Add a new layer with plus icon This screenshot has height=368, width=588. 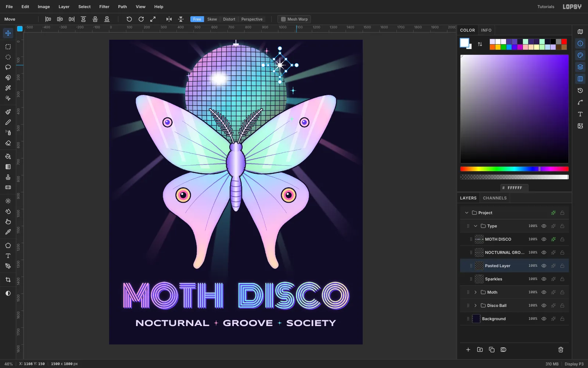(x=468, y=350)
